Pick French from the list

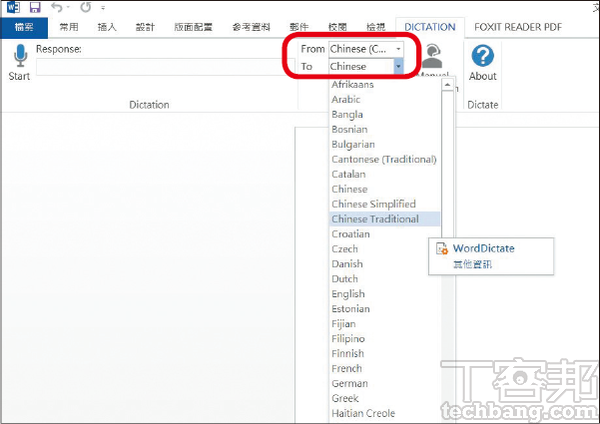(385, 368)
